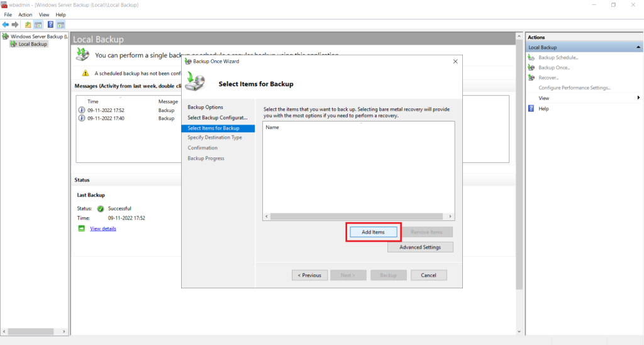This screenshot has width=644, height=345.
Task: Go back with the Previous button
Action: pos(309,275)
